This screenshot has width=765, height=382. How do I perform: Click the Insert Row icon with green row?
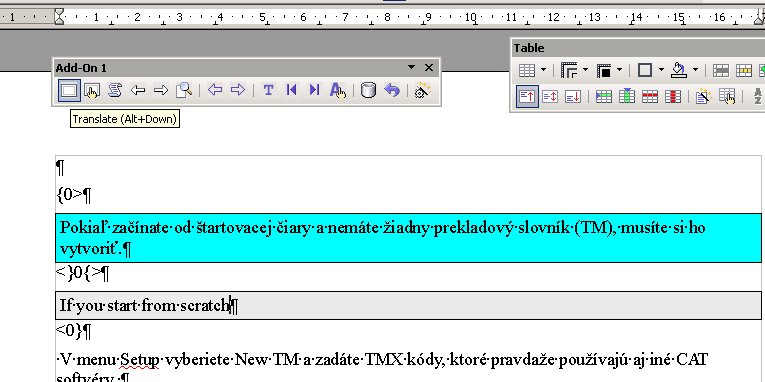pos(604,97)
